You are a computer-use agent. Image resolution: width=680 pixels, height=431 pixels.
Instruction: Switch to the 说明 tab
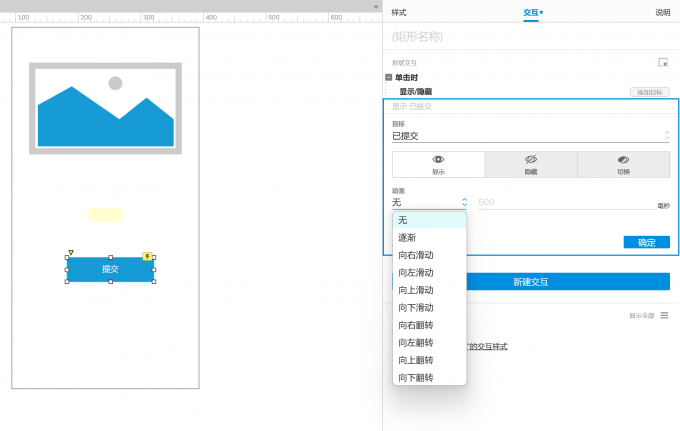[662, 13]
